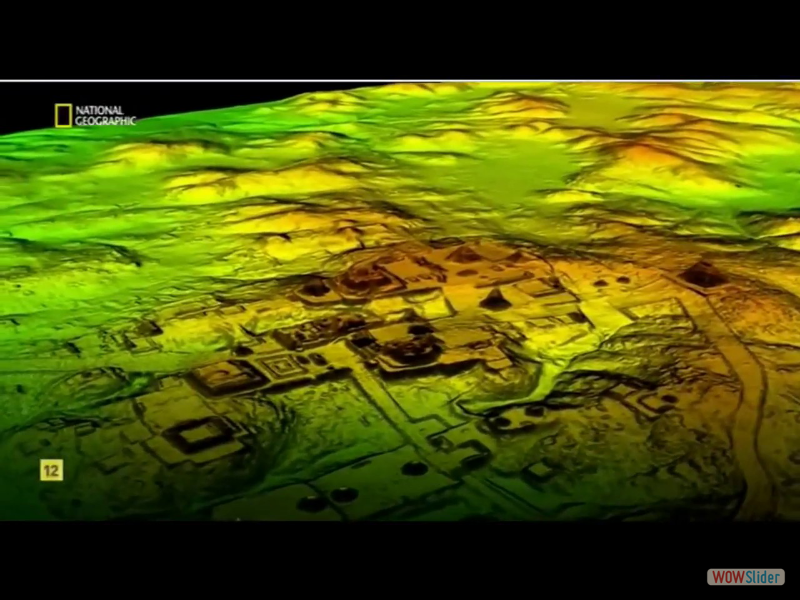Click the yellow 12 age rating badge
Screen dimensions: 800x600
click(51, 470)
